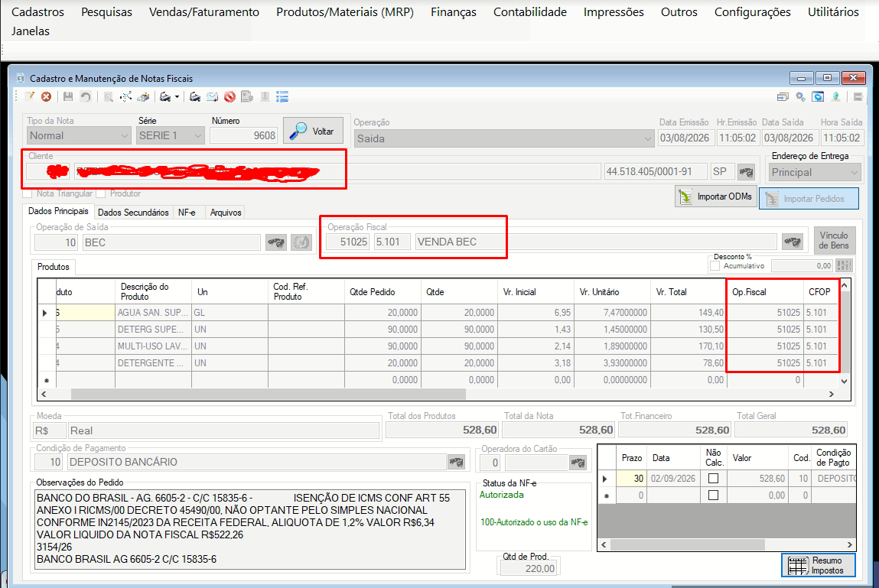Viewport: 879px width, 588px height.
Task: Switch to the Dados Secundários tab
Action: pyautogui.click(x=133, y=213)
